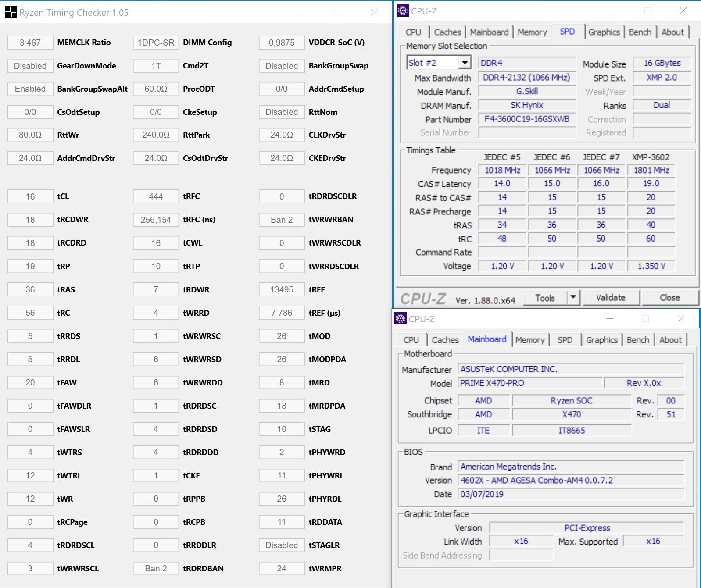This screenshot has height=588, width=701.
Task: Select Mainboard tab in upper CPU-Z
Action: [x=489, y=32]
